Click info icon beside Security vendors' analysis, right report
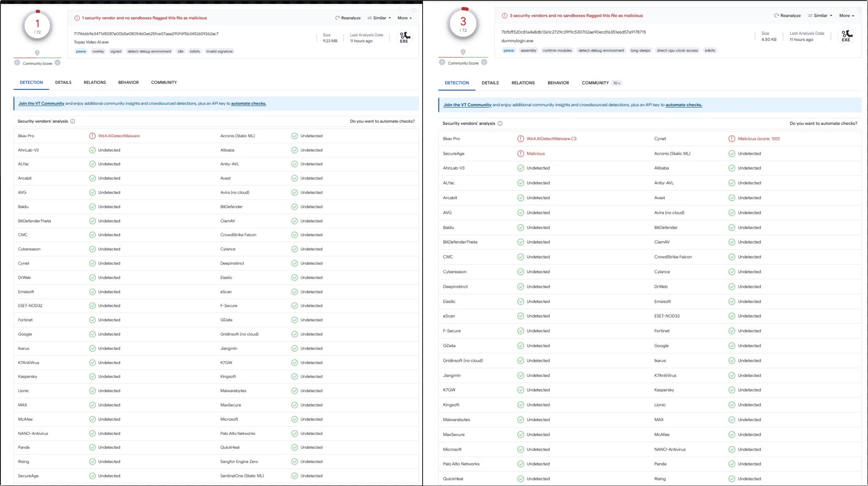 click(500, 123)
